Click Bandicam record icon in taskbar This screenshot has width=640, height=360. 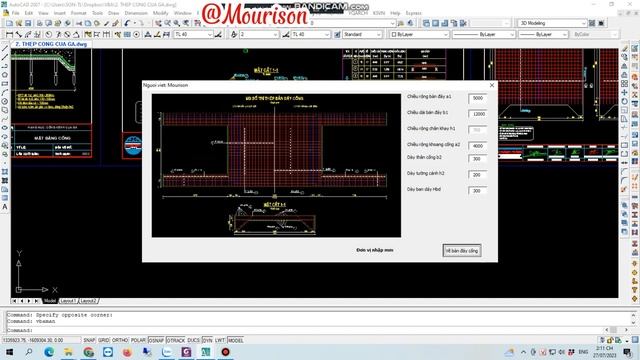tap(225, 352)
